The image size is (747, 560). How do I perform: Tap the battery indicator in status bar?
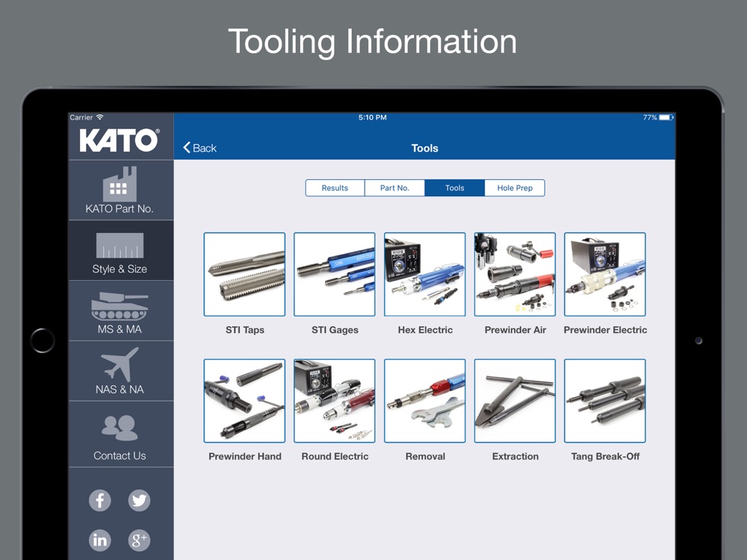coord(666,117)
